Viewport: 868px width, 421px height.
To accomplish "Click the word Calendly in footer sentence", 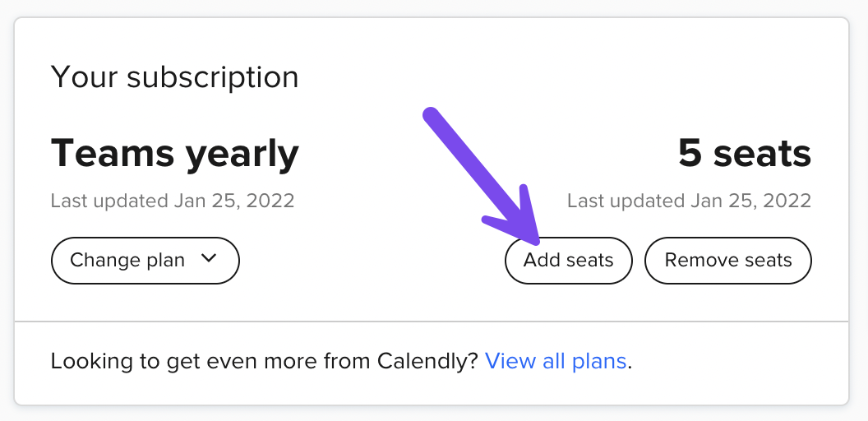I will [427, 360].
